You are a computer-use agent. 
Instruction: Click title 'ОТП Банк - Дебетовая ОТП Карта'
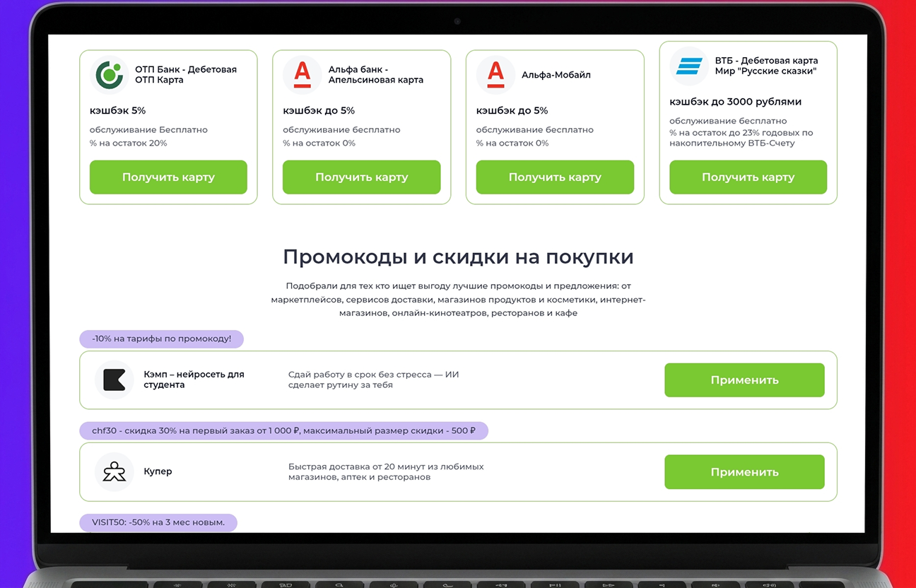(186, 75)
